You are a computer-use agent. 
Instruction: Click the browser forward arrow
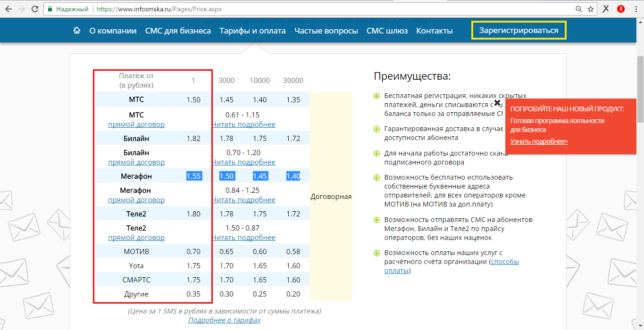22,9
